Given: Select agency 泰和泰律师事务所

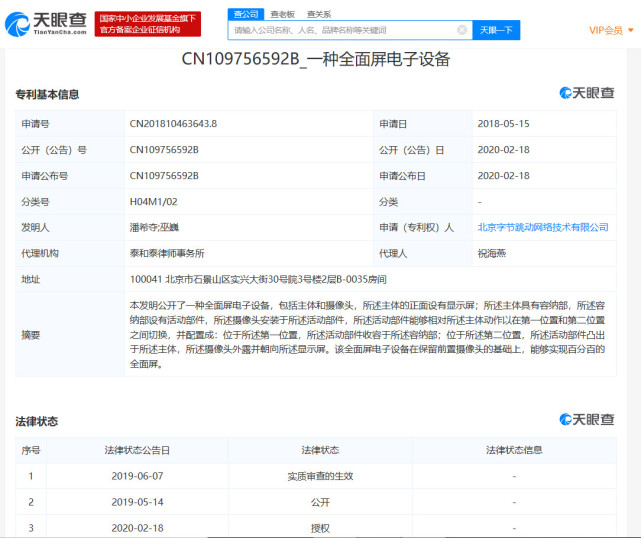Looking at the screenshot, I should (x=167, y=253).
